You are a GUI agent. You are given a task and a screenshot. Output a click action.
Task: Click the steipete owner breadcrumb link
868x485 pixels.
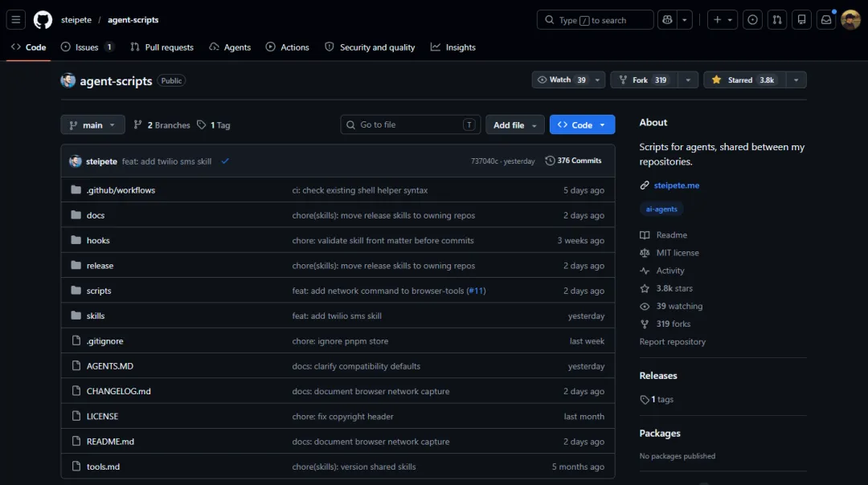click(76, 20)
